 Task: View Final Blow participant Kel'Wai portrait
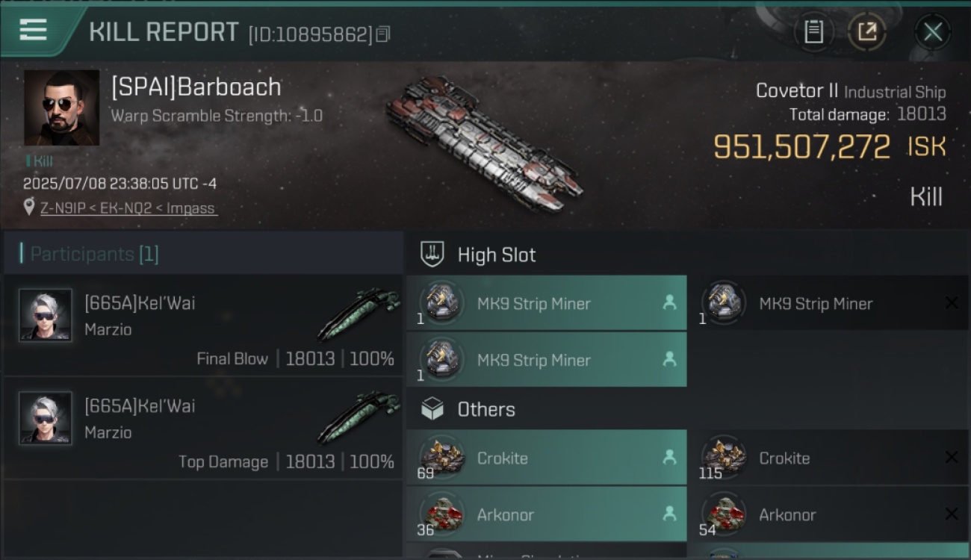click(46, 315)
